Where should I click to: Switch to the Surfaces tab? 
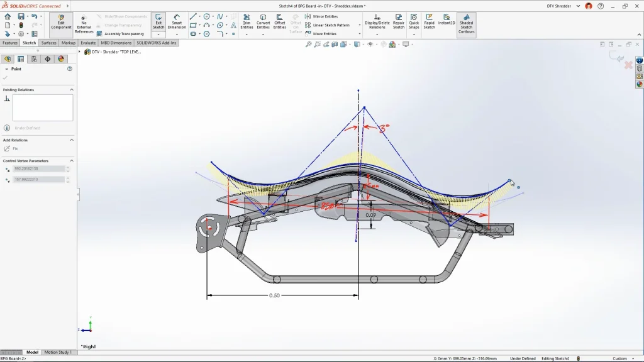click(49, 43)
